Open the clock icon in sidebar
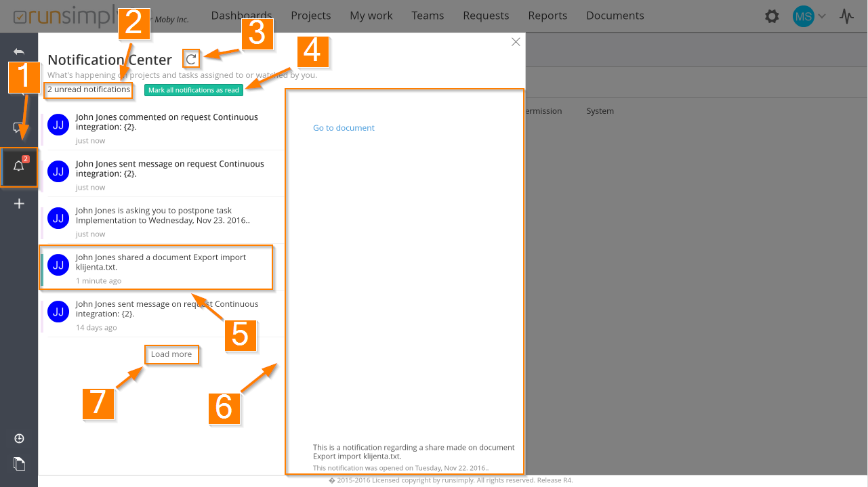The width and height of the screenshot is (868, 487). (19, 439)
